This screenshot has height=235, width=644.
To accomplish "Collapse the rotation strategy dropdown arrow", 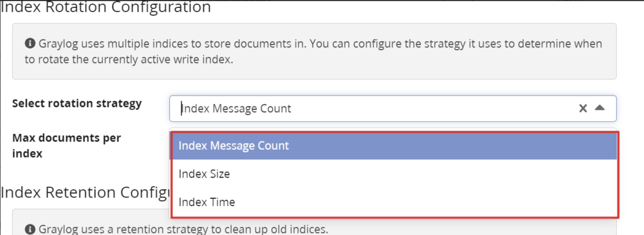I will tap(600, 108).
